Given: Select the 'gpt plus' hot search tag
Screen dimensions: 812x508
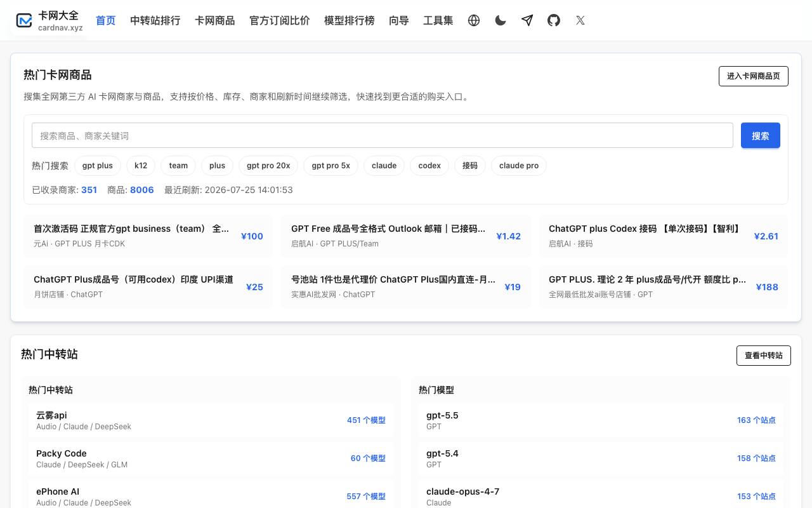Looking at the screenshot, I should 98,166.
